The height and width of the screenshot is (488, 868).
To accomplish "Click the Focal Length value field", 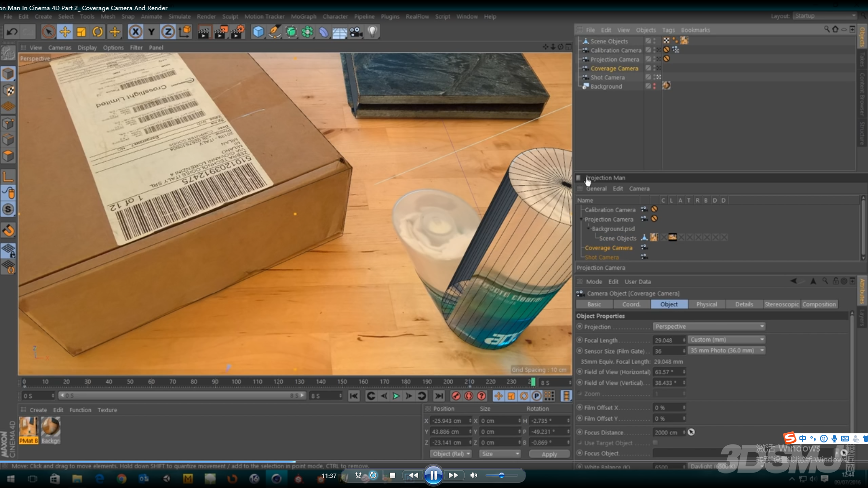I will tap(668, 340).
